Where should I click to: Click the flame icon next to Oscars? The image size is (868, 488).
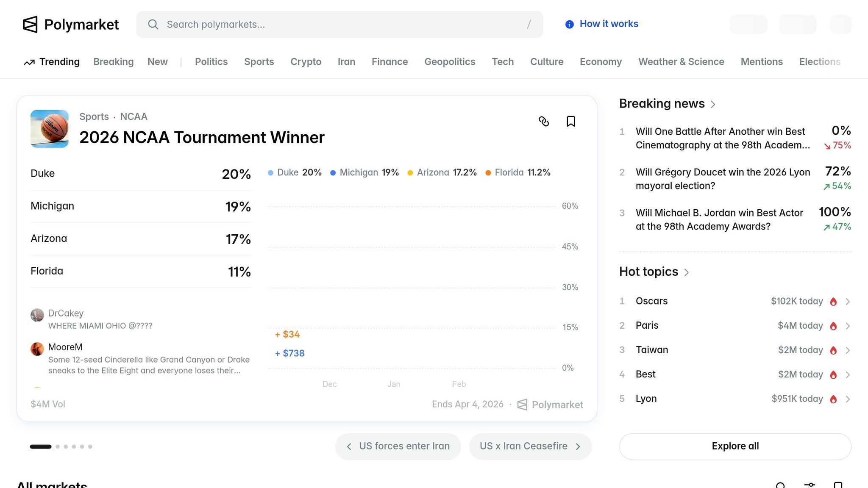833,302
